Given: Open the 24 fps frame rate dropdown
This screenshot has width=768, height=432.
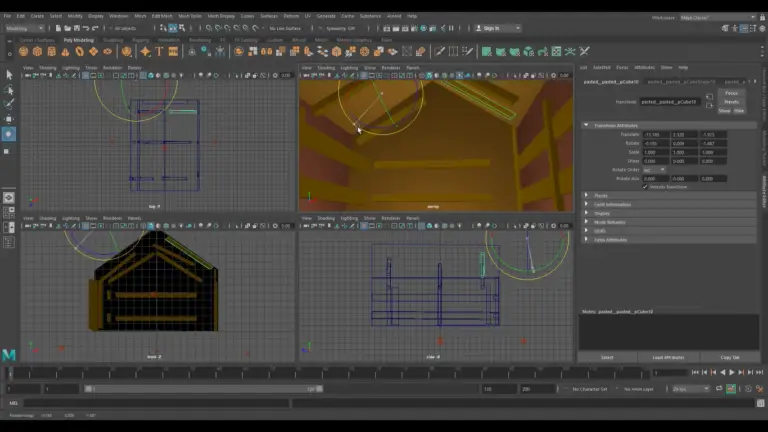Looking at the screenshot, I should pos(691,389).
